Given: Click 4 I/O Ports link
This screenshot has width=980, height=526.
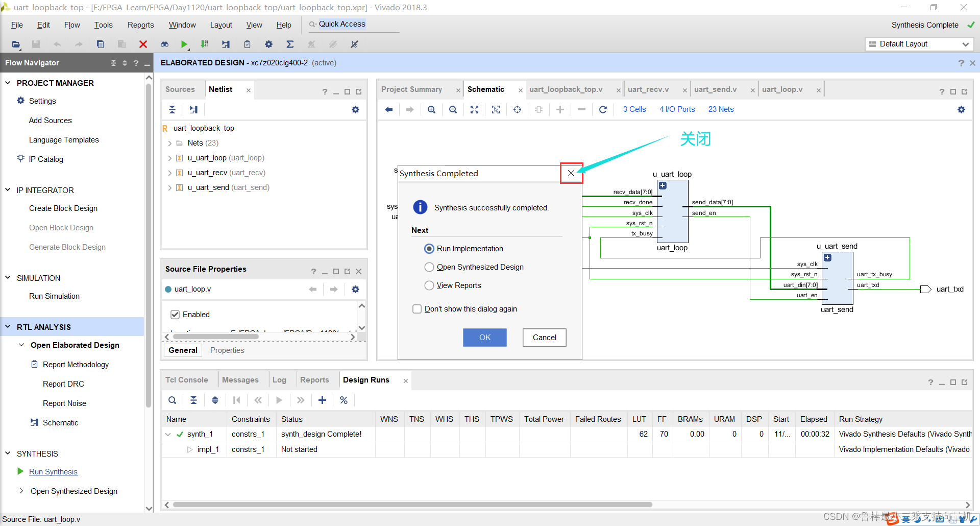Looking at the screenshot, I should point(677,109).
